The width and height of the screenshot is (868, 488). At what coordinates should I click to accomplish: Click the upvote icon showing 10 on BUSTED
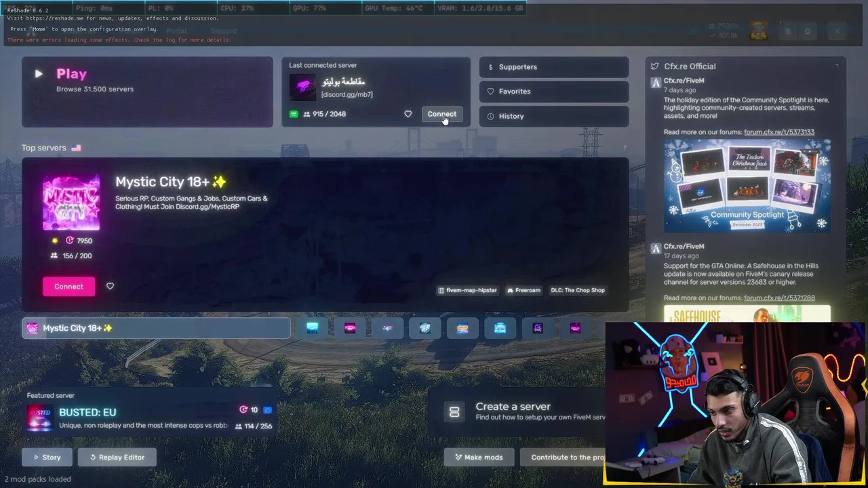point(243,410)
